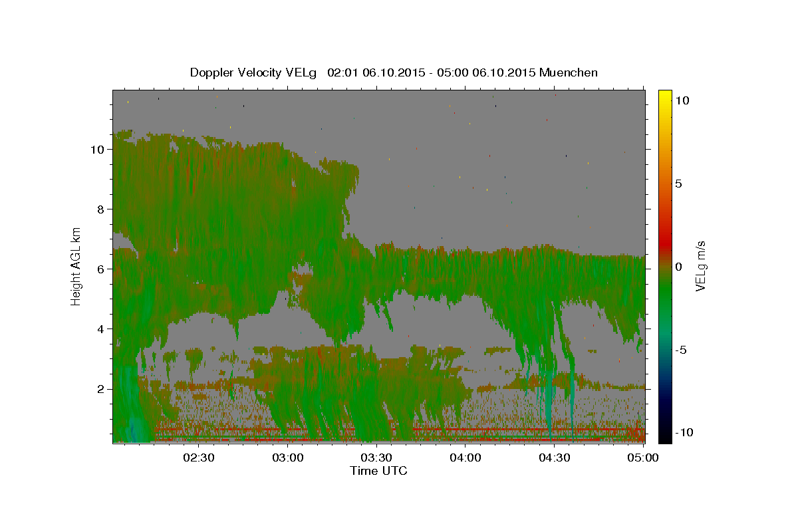The image size is (798, 532).
Task: Click the '03:30' time tick label
Action: [376, 458]
